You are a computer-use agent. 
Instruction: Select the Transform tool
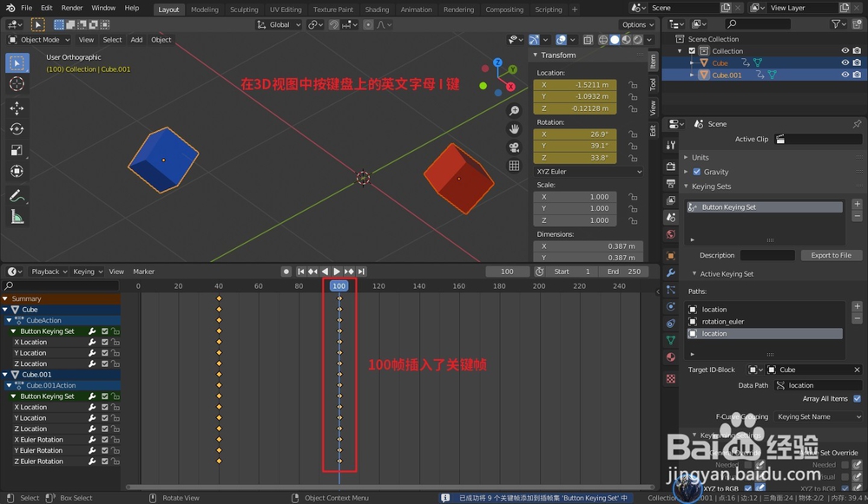pyautogui.click(x=16, y=171)
